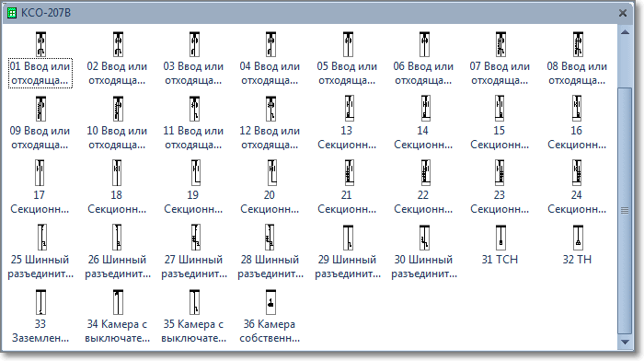
Task: Select the 26 Шинный разъединитель icon
Action: pos(117,238)
